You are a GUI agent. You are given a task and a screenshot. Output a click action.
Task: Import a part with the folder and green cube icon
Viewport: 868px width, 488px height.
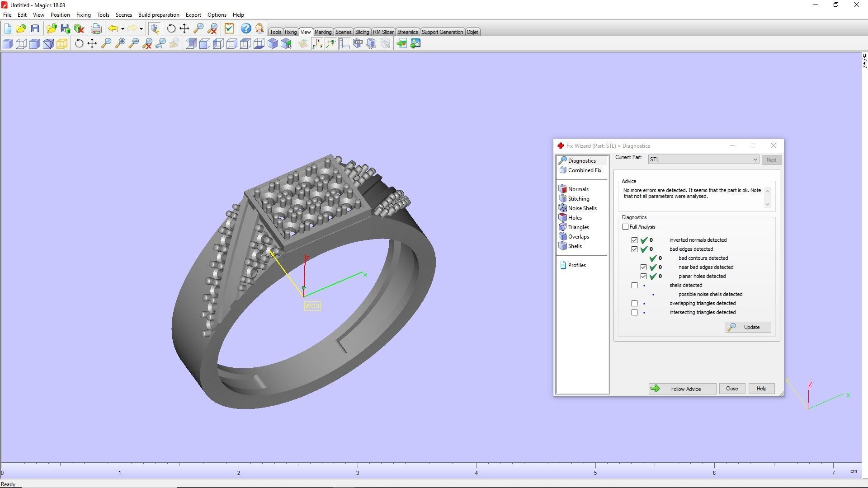coord(51,29)
